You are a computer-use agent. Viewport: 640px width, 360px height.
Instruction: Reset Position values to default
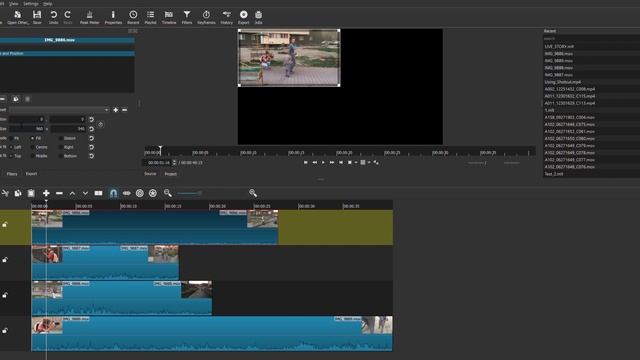coord(91,120)
